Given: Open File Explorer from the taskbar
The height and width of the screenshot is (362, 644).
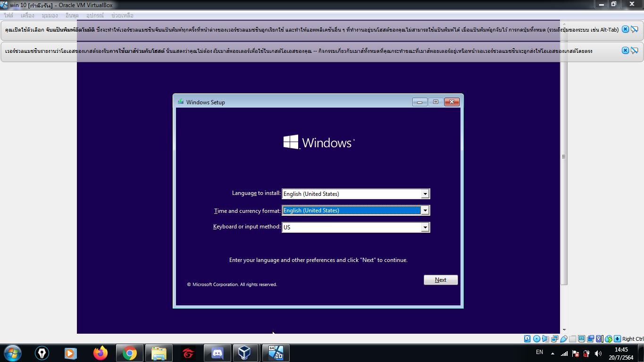Looking at the screenshot, I should 159,353.
